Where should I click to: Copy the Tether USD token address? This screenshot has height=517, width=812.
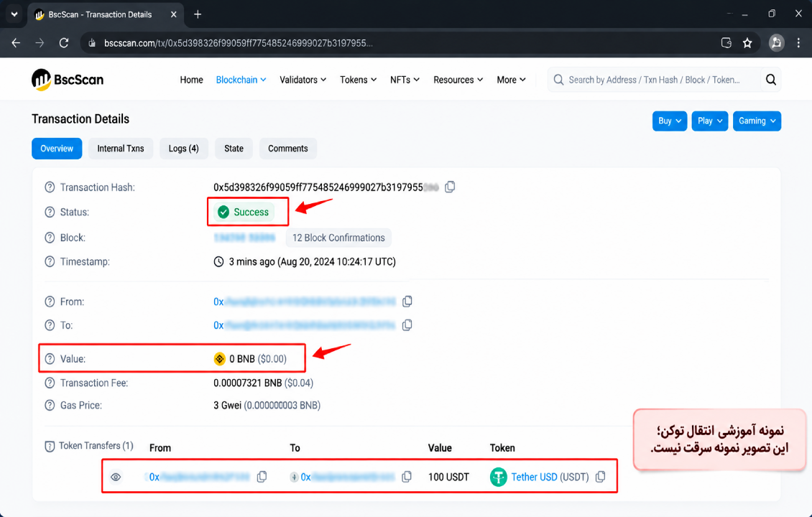click(600, 477)
